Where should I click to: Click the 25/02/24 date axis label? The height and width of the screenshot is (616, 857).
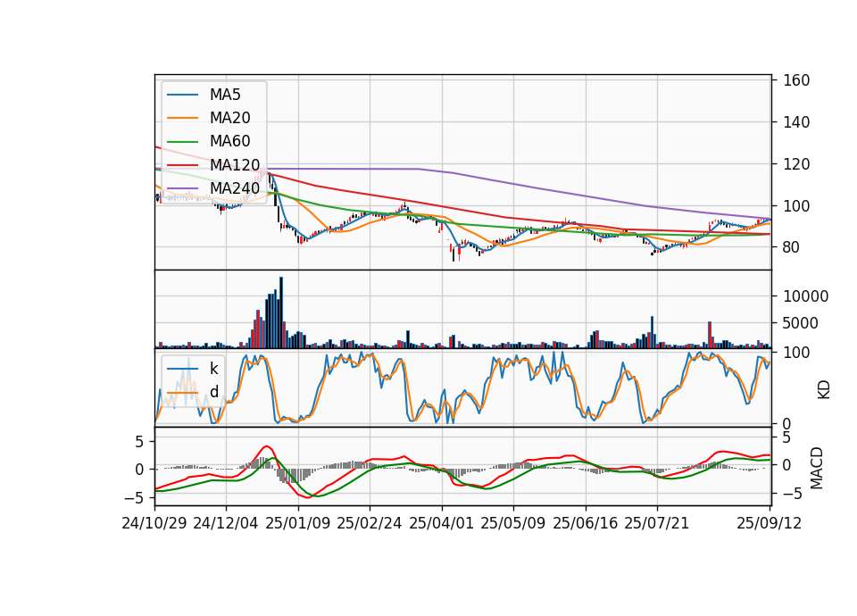pyautogui.click(x=370, y=523)
